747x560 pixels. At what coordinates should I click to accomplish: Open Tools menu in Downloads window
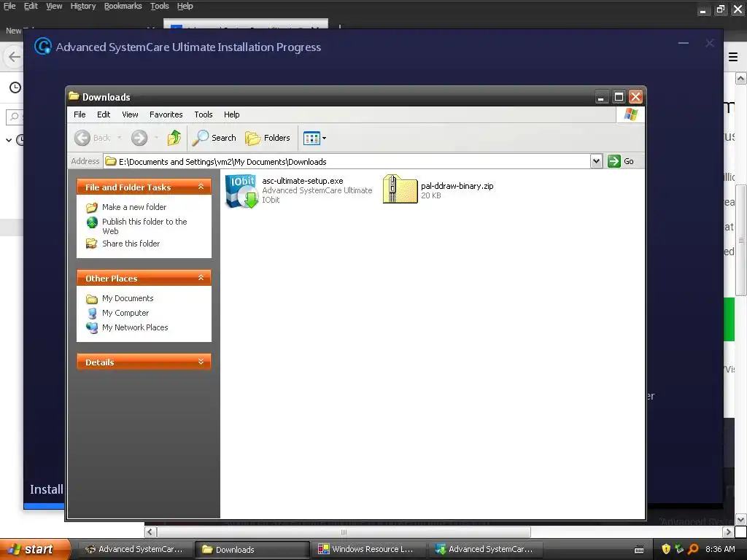coord(204,114)
